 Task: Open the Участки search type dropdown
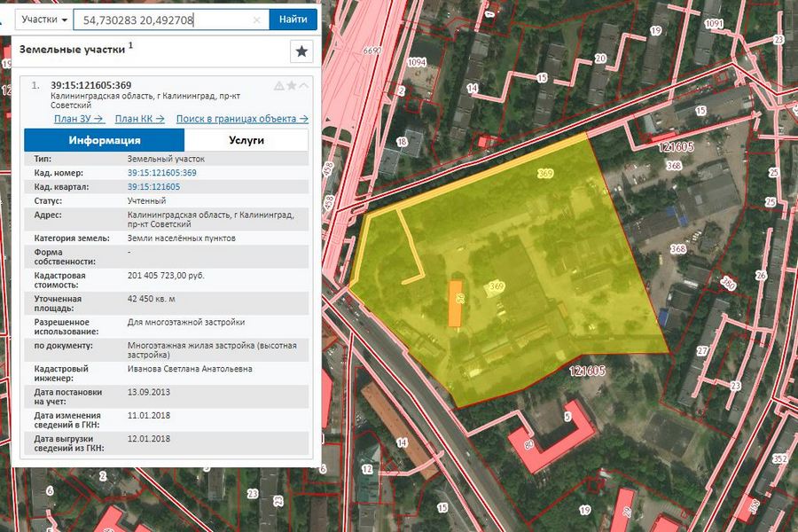[x=43, y=19]
